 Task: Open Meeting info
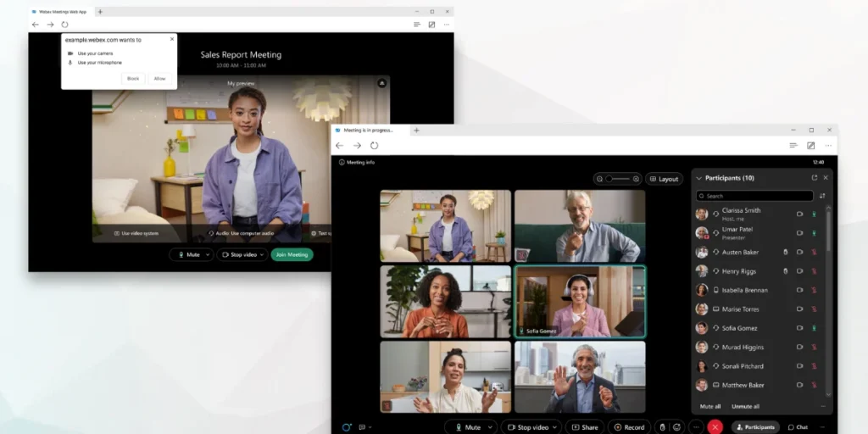(x=357, y=162)
